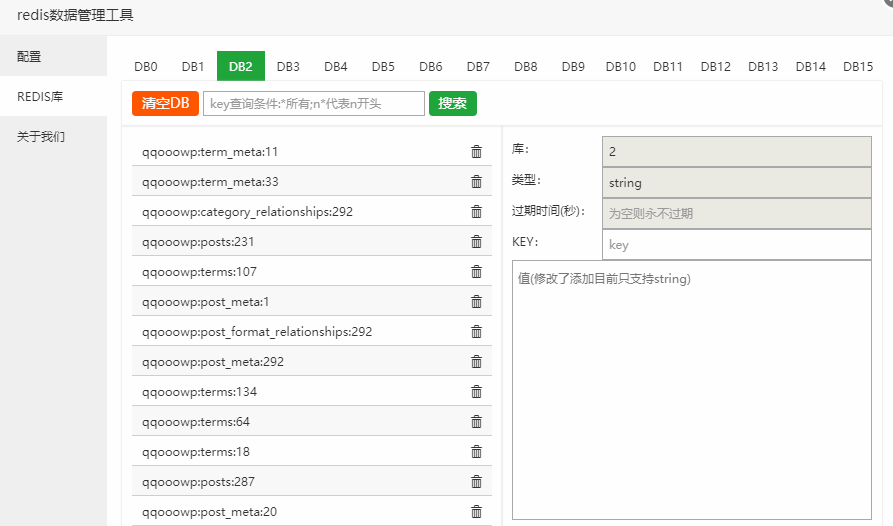This screenshot has width=893, height=526.
Task: Delete qqooowp:post_meta:1 using trash icon
Action: pyautogui.click(x=476, y=302)
